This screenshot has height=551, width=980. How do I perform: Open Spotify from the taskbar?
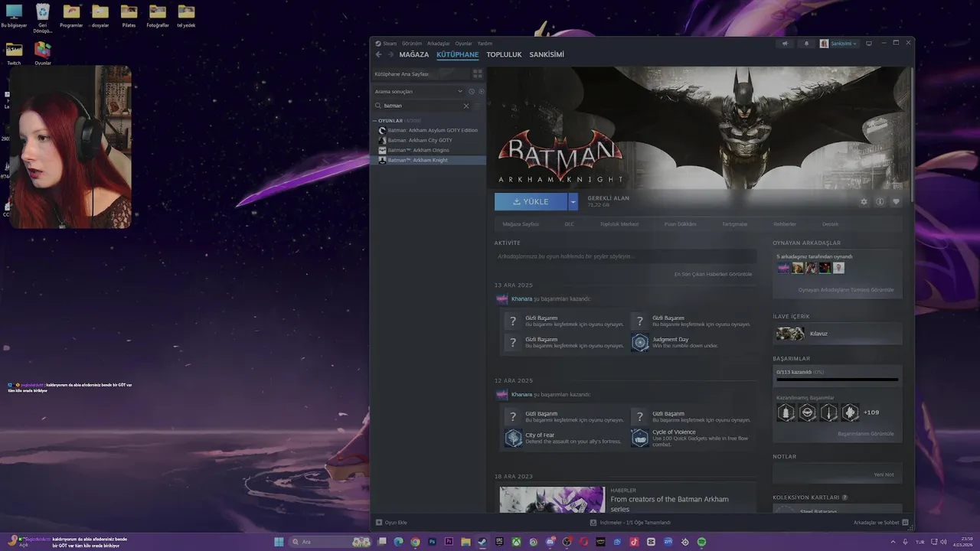point(701,542)
